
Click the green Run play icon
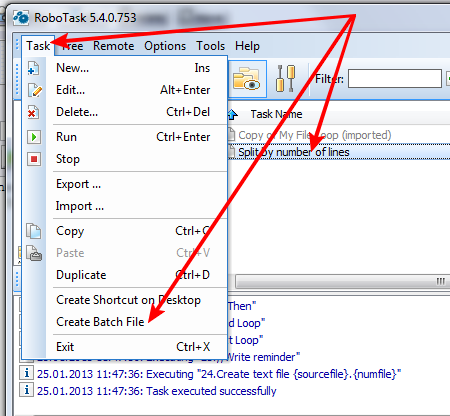(34, 137)
